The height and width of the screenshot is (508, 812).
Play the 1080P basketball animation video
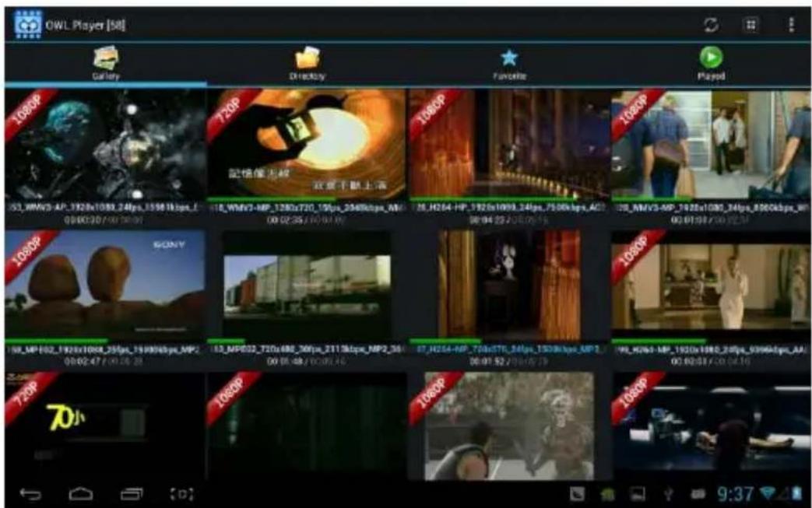[x=509, y=426]
